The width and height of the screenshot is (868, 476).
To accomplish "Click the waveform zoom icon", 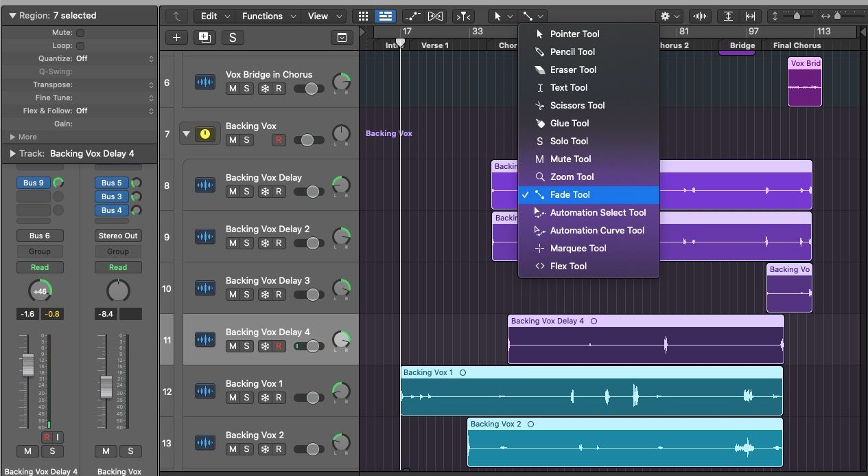I will point(700,16).
